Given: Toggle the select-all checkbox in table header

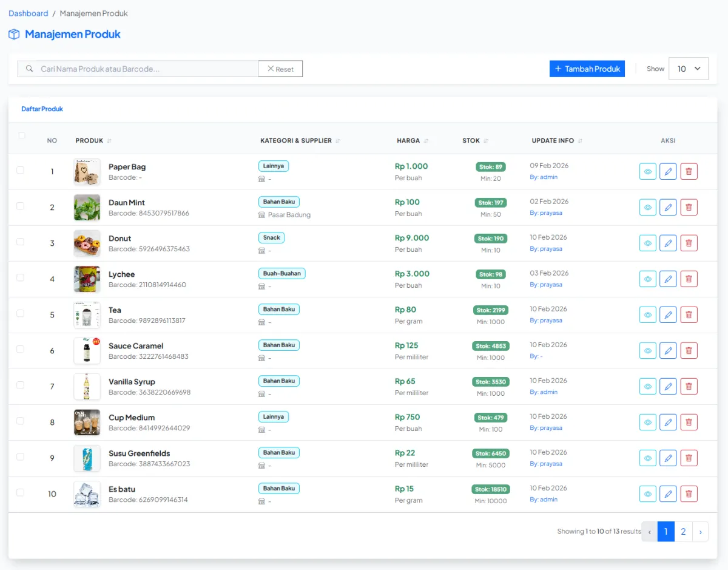Looking at the screenshot, I should coord(22,135).
